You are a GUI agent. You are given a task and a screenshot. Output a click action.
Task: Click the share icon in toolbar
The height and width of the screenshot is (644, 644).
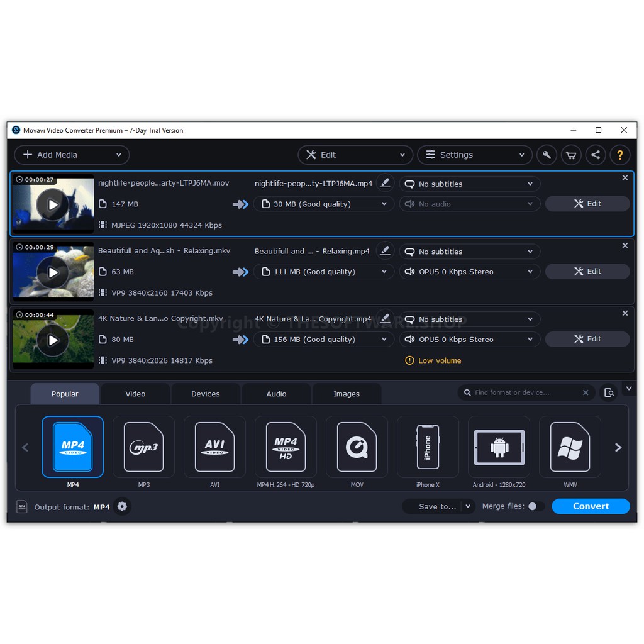(596, 155)
